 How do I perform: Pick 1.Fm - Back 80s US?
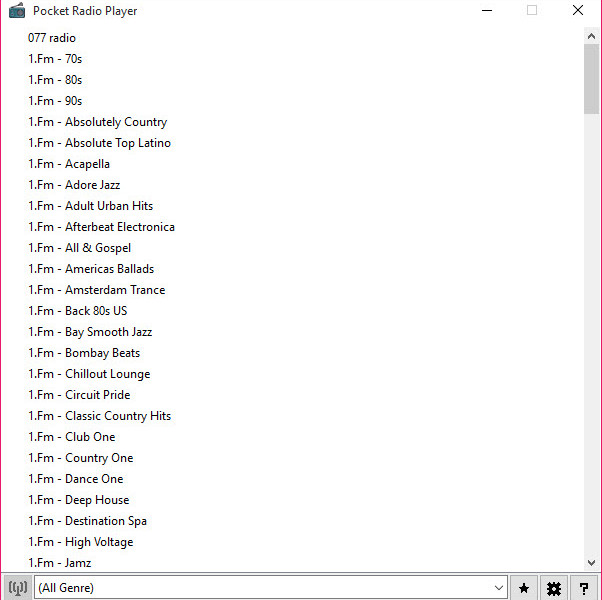pos(78,311)
